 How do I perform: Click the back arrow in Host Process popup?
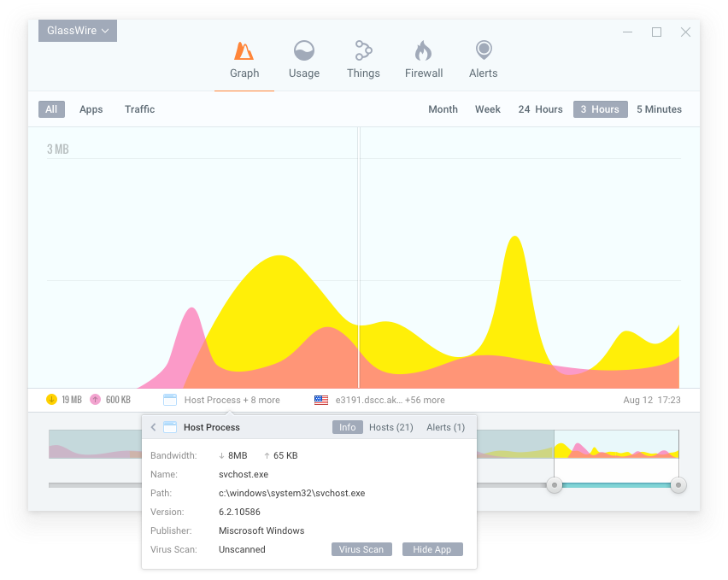[152, 427]
